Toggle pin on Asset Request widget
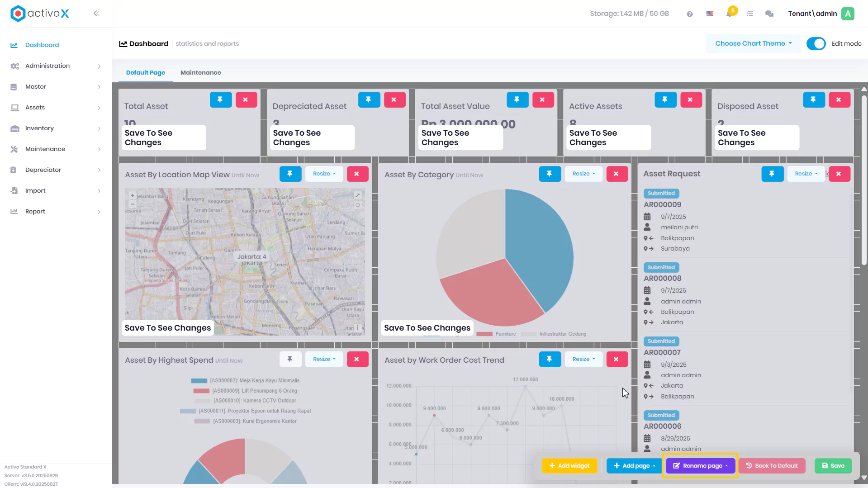The height and width of the screenshot is (488, 868). point(772,174)
